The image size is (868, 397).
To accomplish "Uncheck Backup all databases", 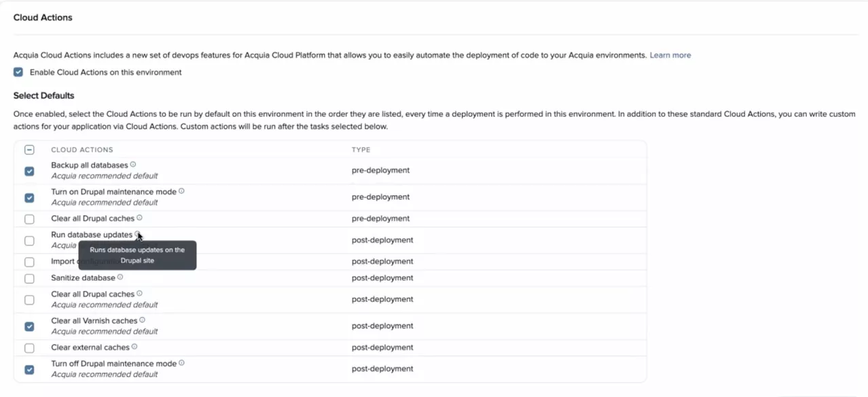I will click(x=29, y=171).
